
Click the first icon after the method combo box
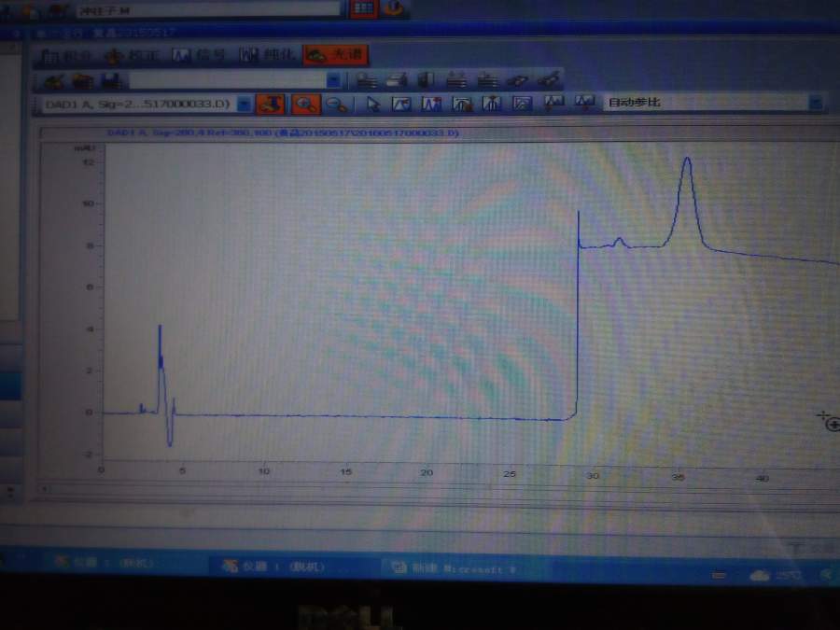click(x=367, y=80)
